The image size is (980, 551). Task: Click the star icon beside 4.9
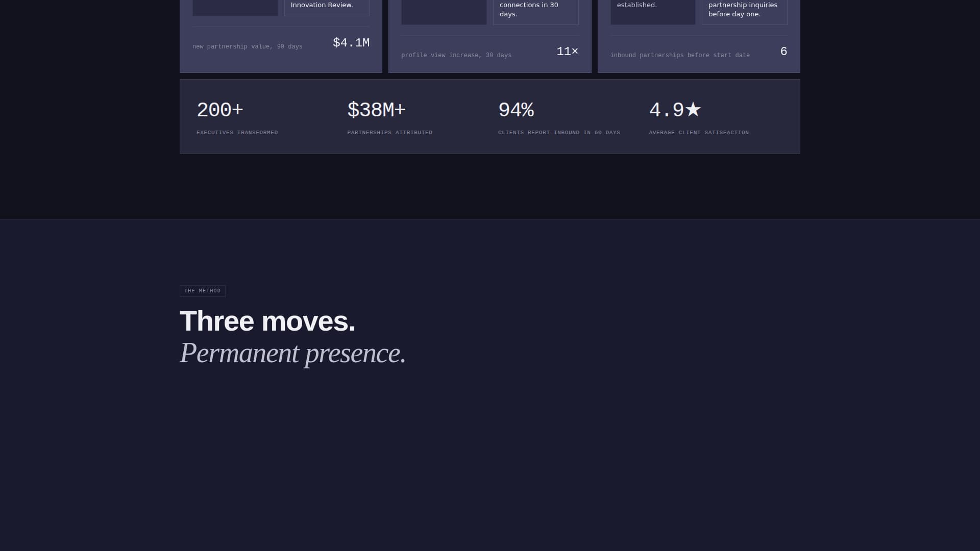693,110
